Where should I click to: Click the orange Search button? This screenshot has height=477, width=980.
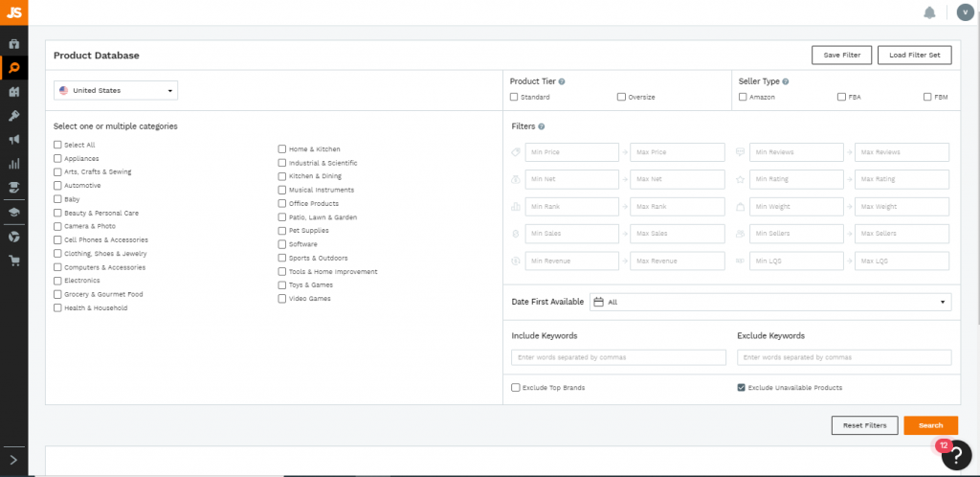(x=930, y=425)
